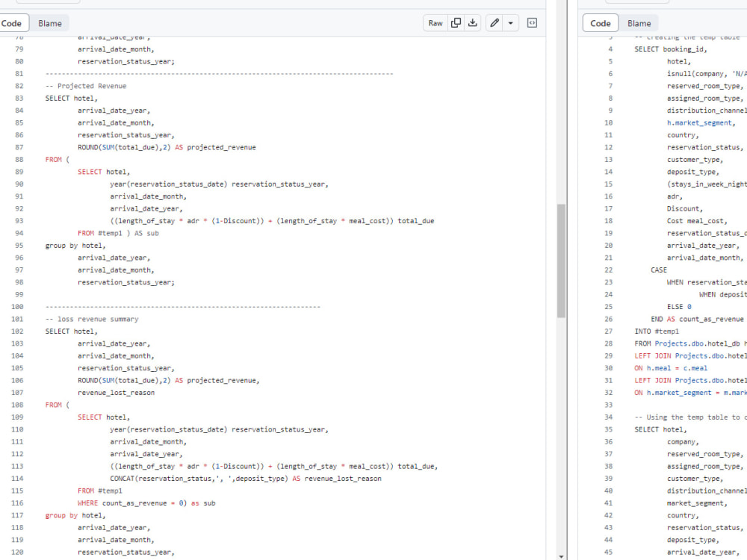
Task: Select Code tab in left pane
Action: [x=11, y=23]
